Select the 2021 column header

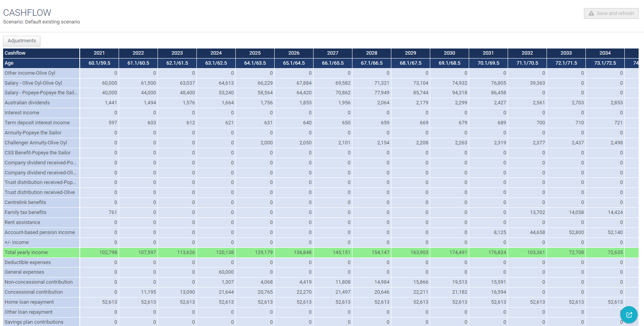tap(99, 53)
